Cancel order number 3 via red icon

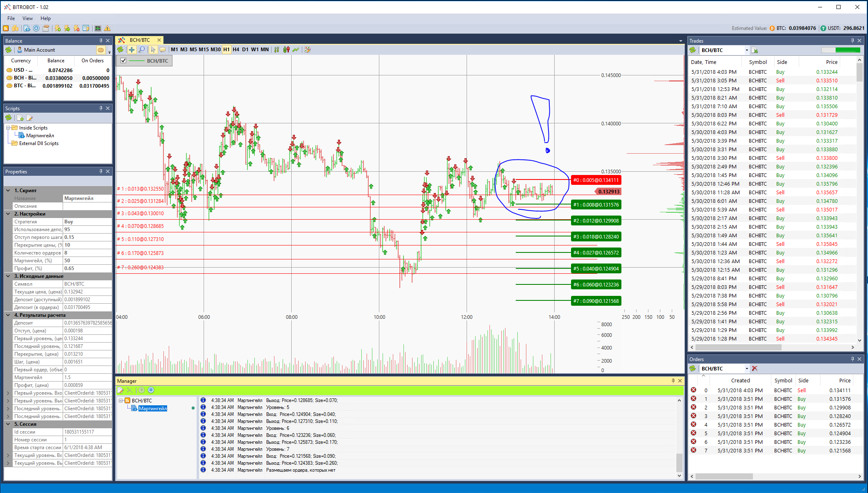pos(693,416)
